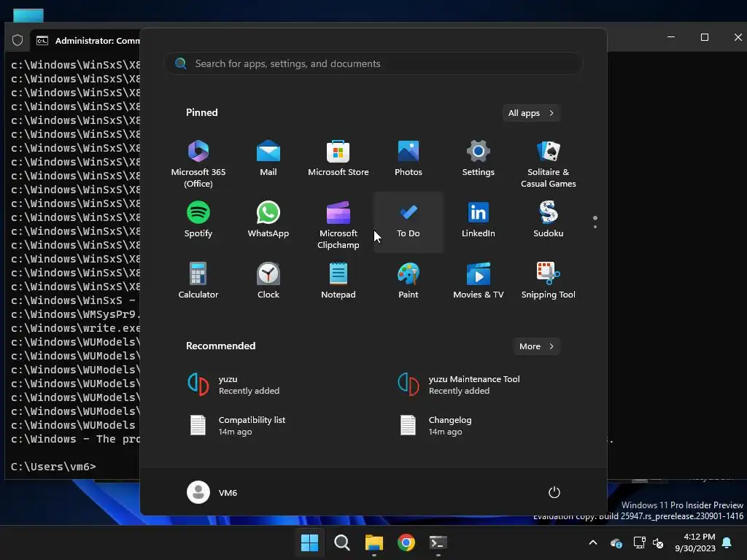The height and width of the screenshot is (560, 747).
Task: Open Settings from pinned apps
Action: [x=479, y=159]
